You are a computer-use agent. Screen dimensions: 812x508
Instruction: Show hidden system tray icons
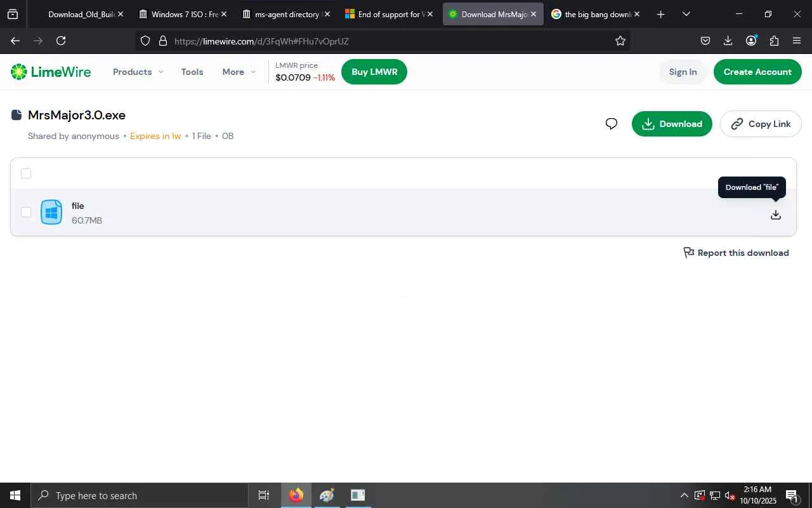[684, 495]
